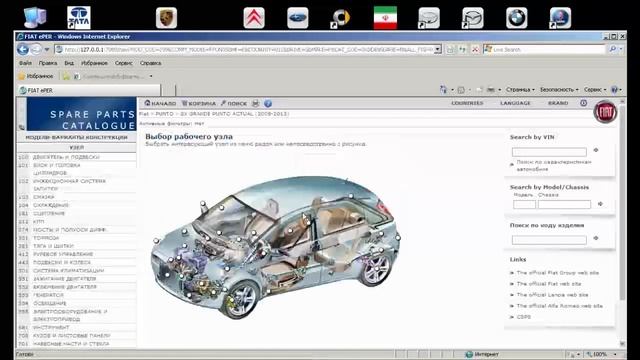Viewport: 640px width, 360px height.
Task: Select group 100 Двигатель и подвески
Action: tap(76, 157)
